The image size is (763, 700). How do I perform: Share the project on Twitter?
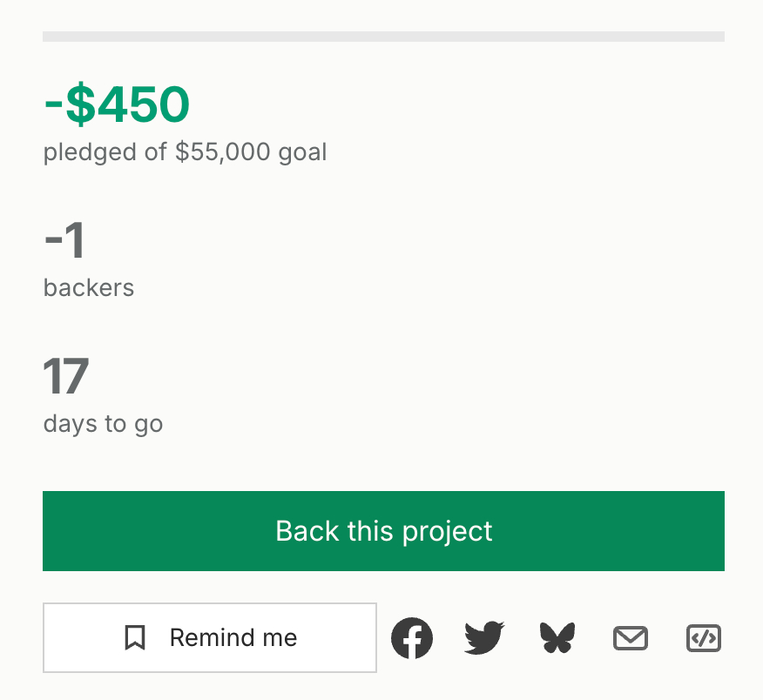click(x=484, y=638)
